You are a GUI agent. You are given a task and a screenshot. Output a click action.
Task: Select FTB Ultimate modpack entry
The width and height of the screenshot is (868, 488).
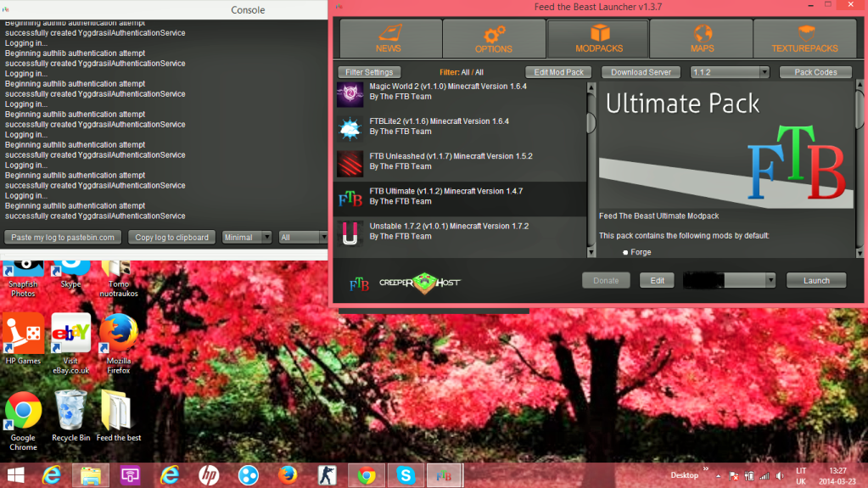click(x=461, y=199)
